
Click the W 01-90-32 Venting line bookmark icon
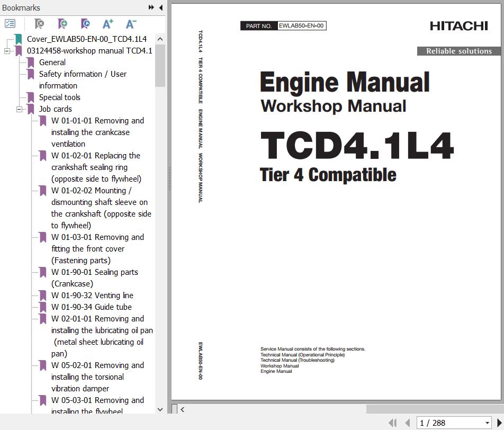tap(43, 295)
